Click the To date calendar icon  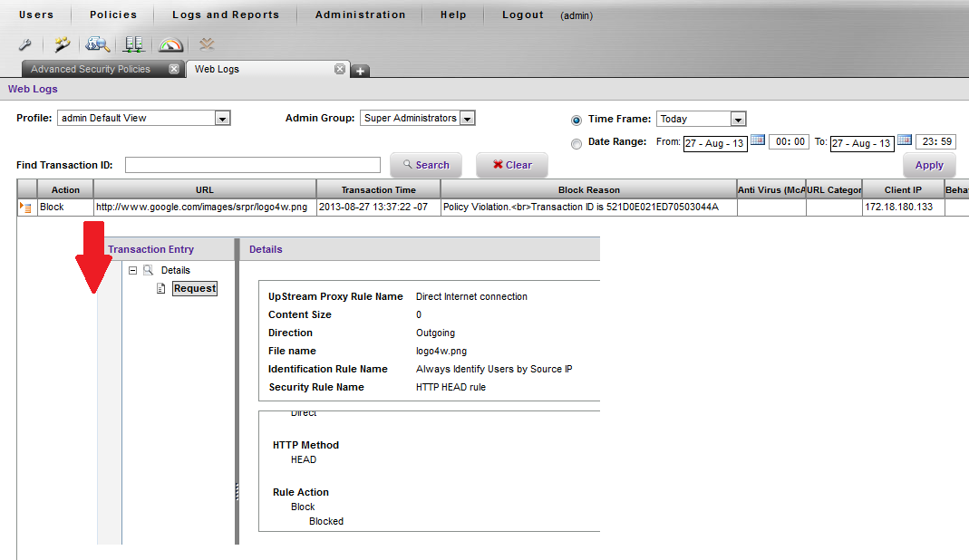(904, 141)
